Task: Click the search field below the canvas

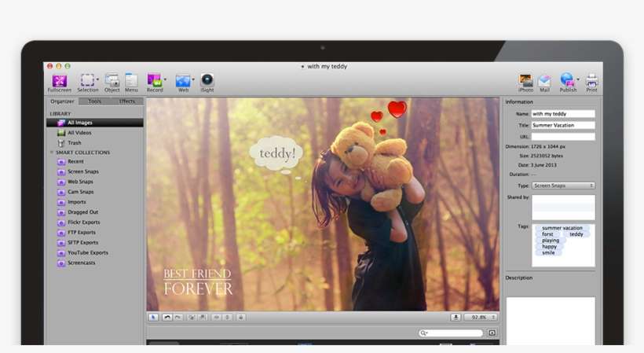Action: click(451, 333)
